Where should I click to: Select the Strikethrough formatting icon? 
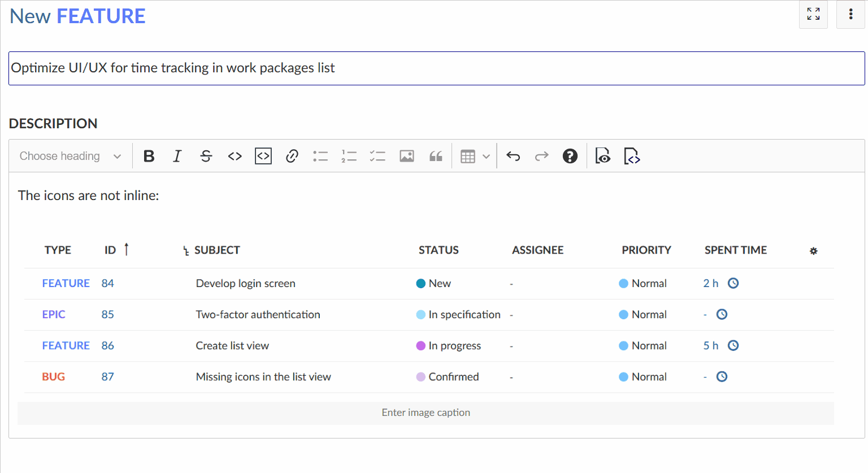point(206,156)
